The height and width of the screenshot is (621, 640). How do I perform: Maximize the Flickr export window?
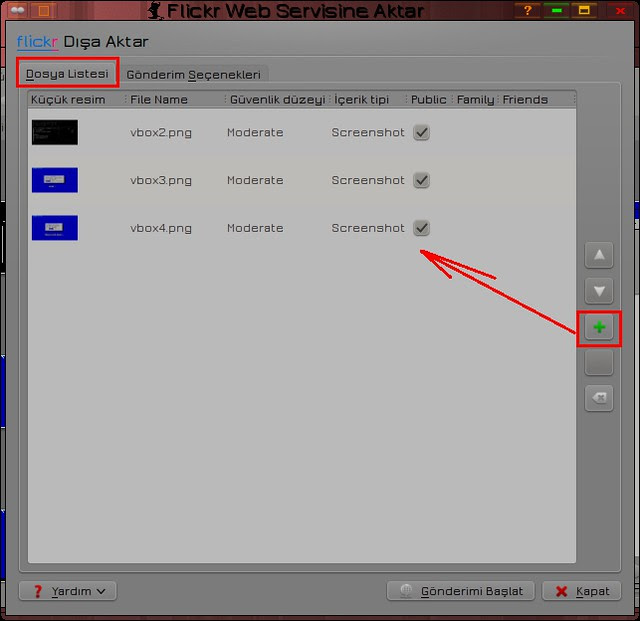pos(584,10)
